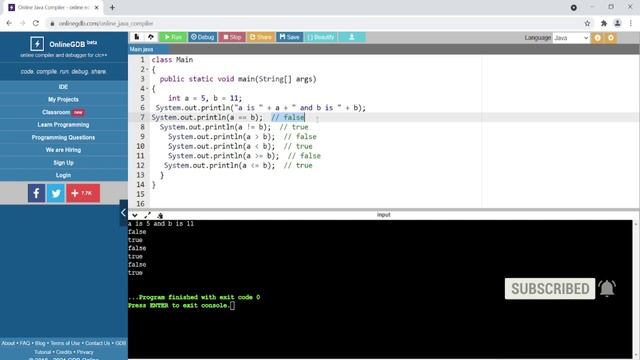
Task: Click the info icon next to Language
Action: [598, 38]
